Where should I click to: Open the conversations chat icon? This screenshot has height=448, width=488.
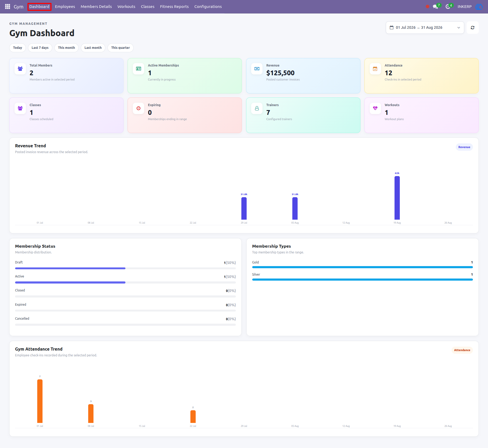coord(435,7)
